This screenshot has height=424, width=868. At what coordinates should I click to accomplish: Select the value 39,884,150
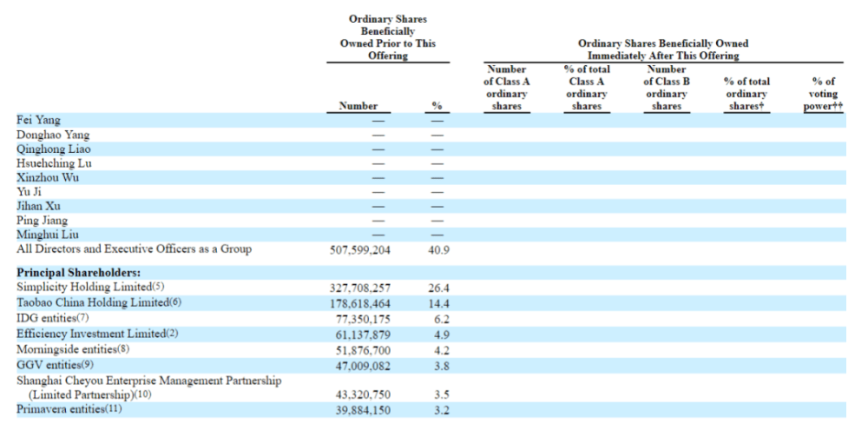[x=363, y=410]
